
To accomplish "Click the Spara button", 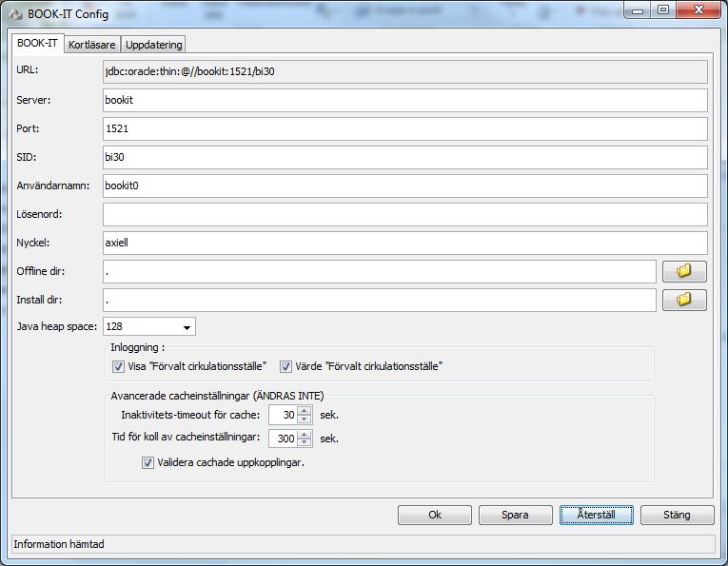I will [x=516, y=515].
